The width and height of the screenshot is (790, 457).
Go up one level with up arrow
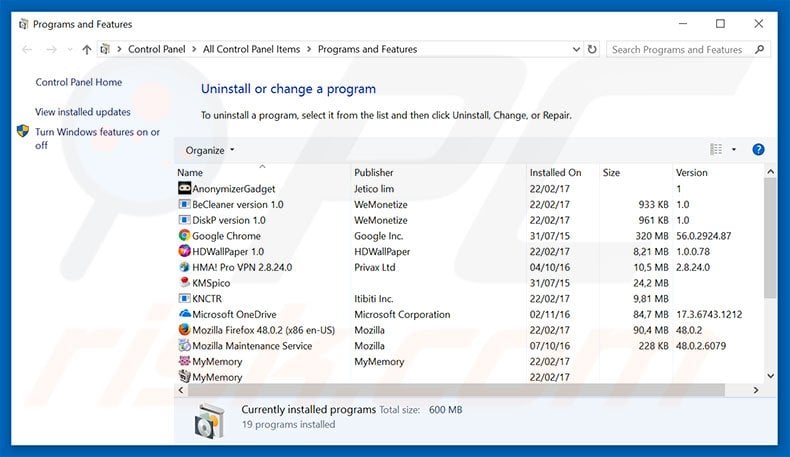(87, 49)
